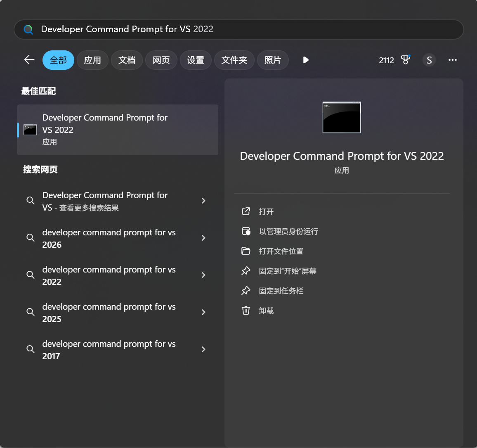Open Developer Command Prompt via 打开 icon
This screenshot has width=477, height=448.
246,211
